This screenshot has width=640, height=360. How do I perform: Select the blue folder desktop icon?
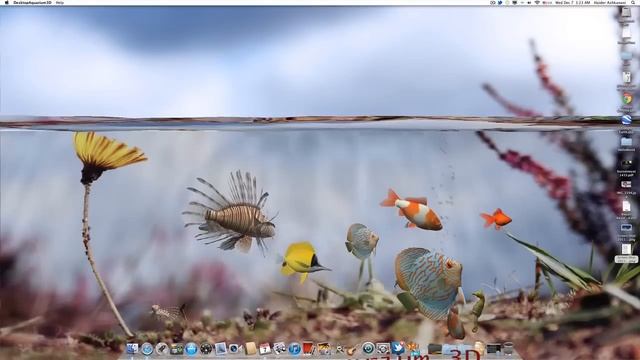click(x=626, y=142)
